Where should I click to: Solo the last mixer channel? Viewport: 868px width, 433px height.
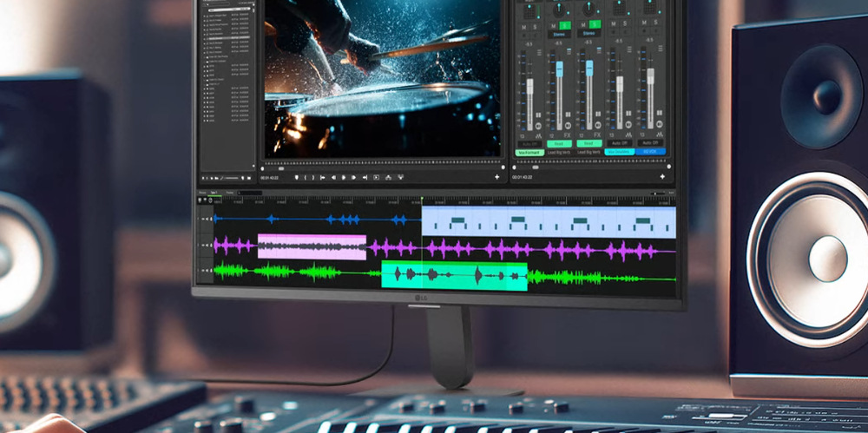click(655, 24)
